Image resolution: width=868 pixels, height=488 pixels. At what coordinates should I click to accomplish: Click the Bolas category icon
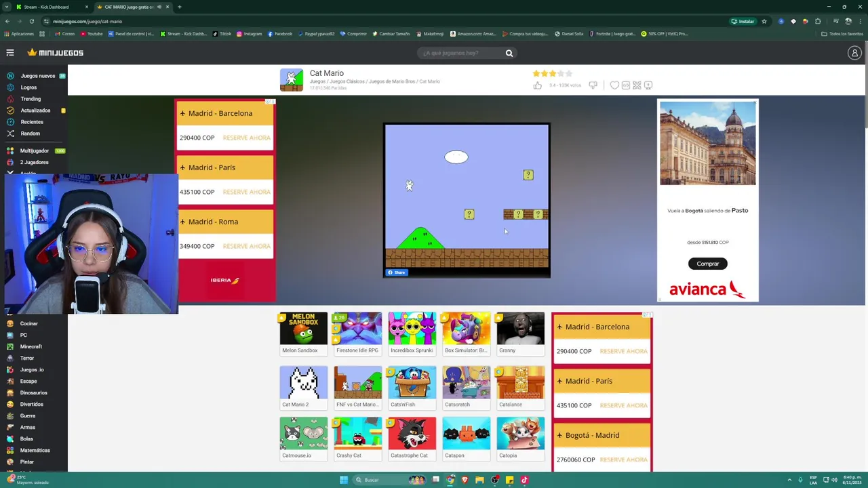point(10,439)
